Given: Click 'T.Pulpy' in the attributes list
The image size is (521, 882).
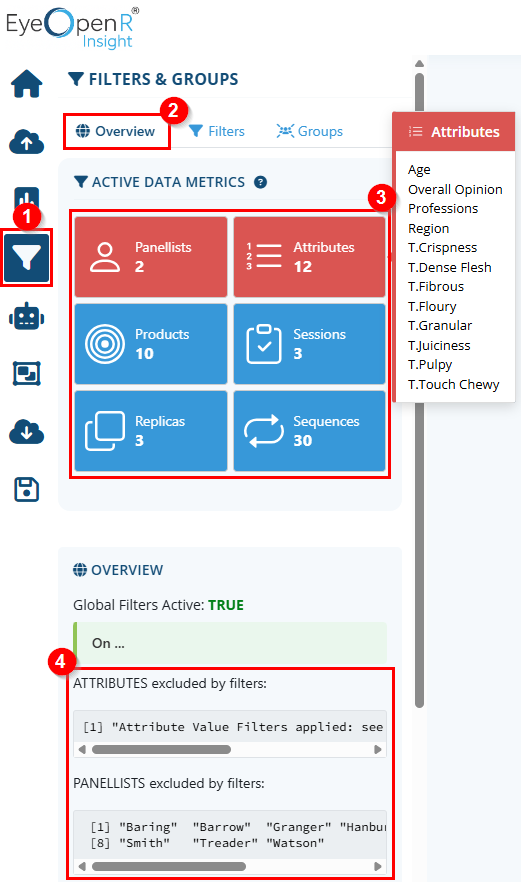Looking at the screenshot, I should [430, 364].
